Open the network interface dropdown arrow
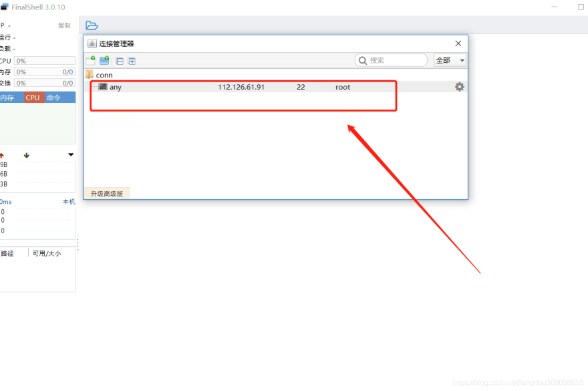The image size is (588, 391). click(x=71, y=154)
